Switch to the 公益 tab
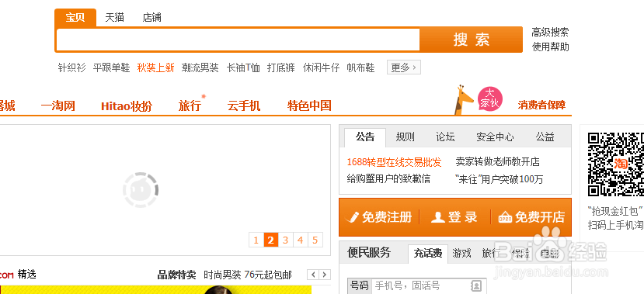Viewport: 644px width, 294px height. coord(545,137)
